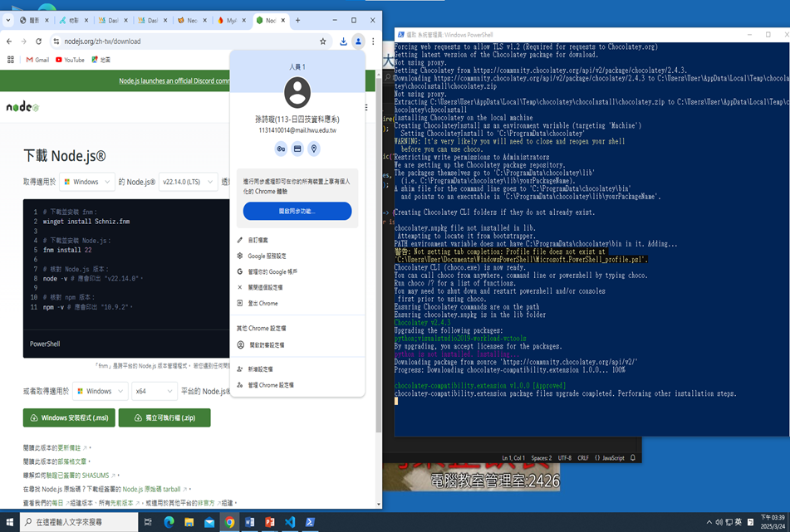790x532 pixels.
Task: Open the v22.14.0 (LTS) version dropdown
Action: coord(187,182)
